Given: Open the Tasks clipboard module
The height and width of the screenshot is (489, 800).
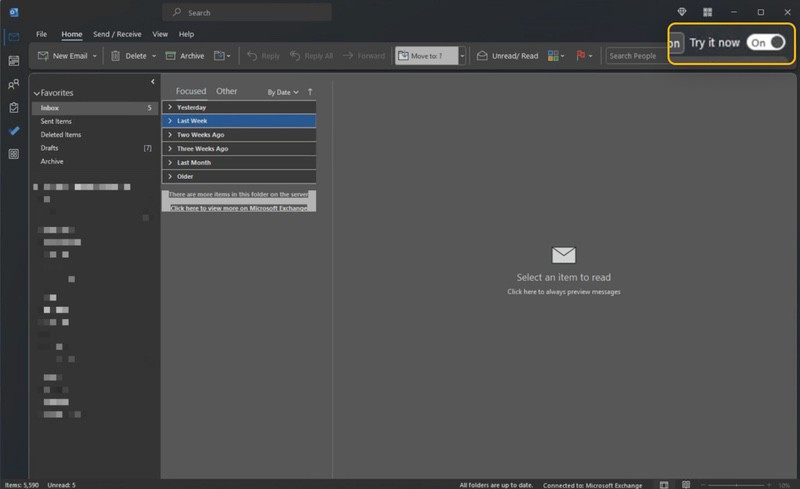Looking at the screenshot, I should click(x=14, y=108).
